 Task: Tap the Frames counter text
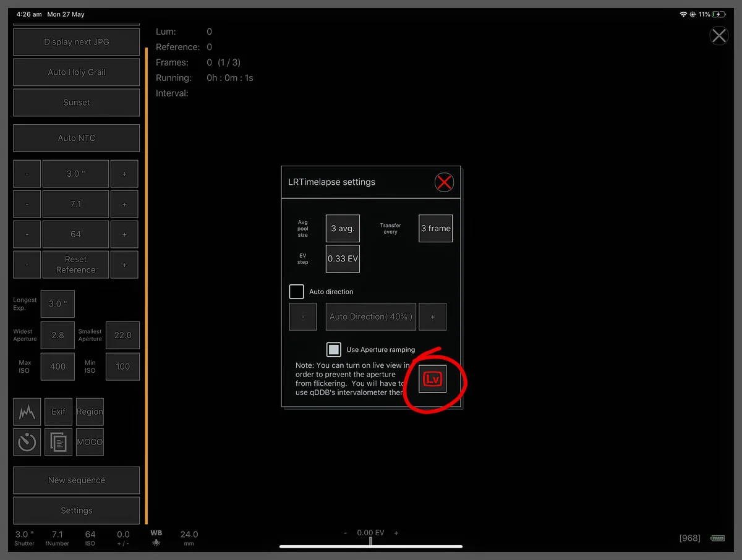coord(198,62)
